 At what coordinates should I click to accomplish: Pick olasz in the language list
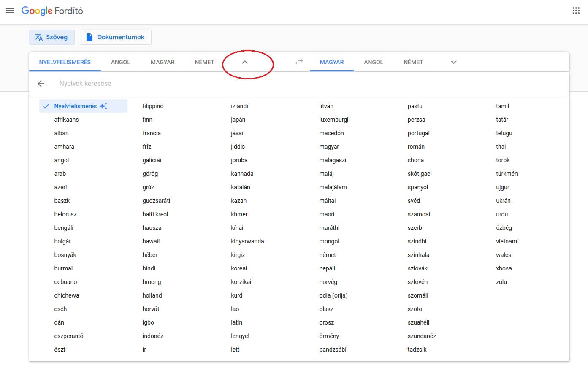coord(326,309)
